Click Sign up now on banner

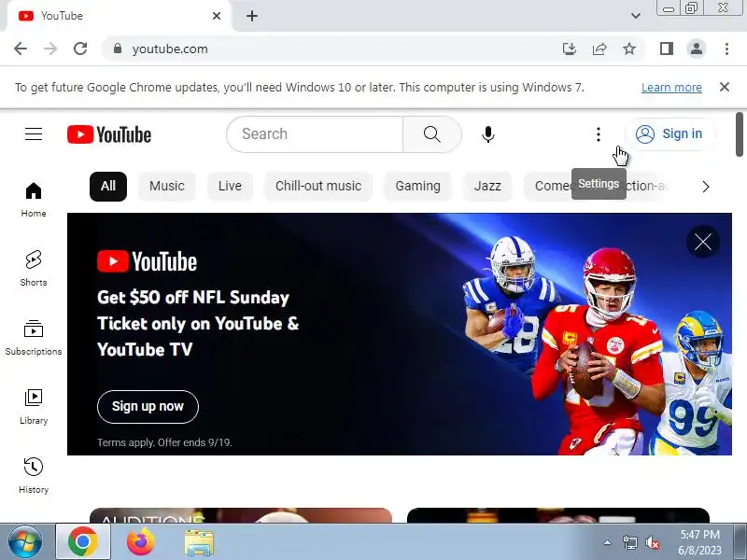coord(148,407)
